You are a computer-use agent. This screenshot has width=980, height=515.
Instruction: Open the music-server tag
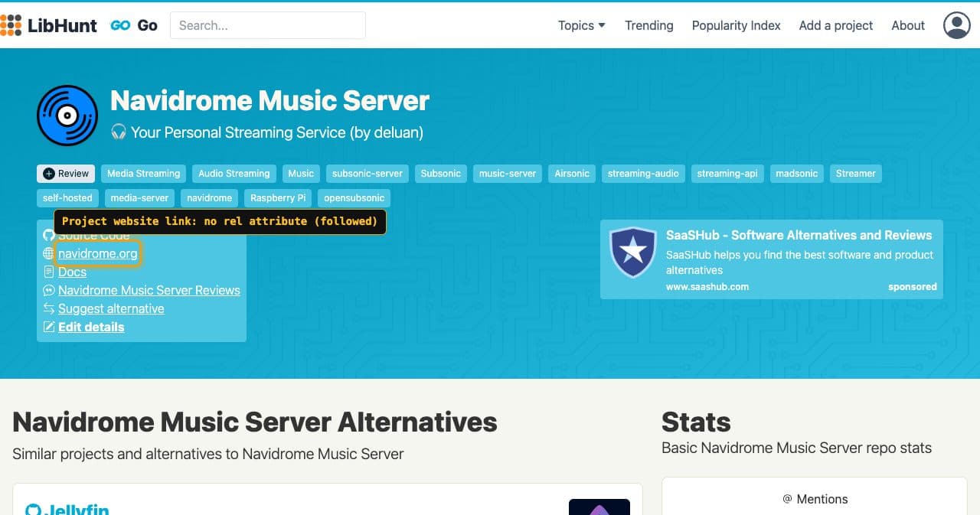(x=508, y=174)
